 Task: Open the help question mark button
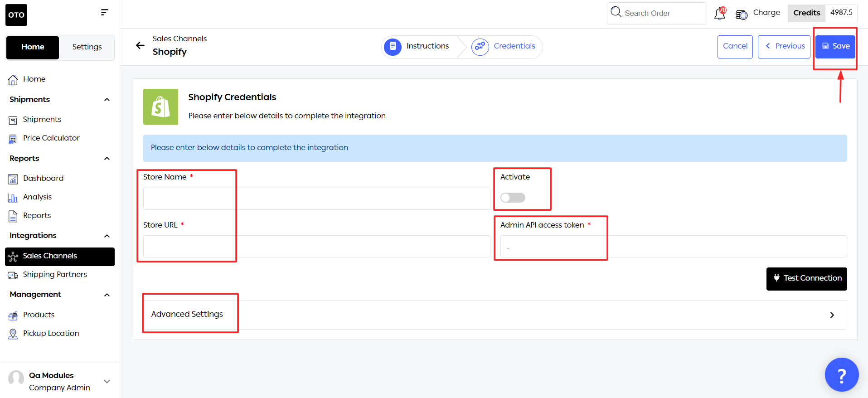coord(842,375)
